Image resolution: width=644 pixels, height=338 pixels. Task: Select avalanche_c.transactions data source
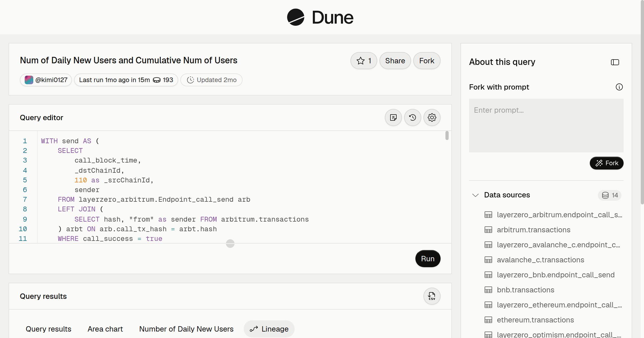point(540,260)
